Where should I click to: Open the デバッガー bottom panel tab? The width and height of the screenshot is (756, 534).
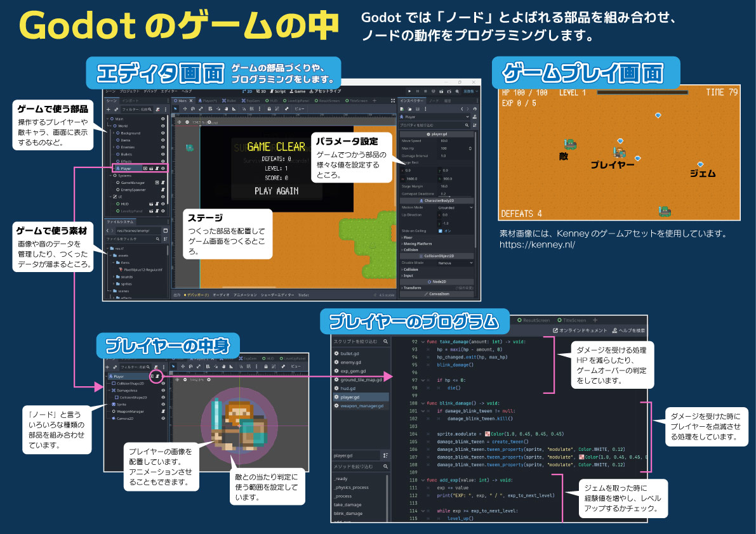[196, 295]
